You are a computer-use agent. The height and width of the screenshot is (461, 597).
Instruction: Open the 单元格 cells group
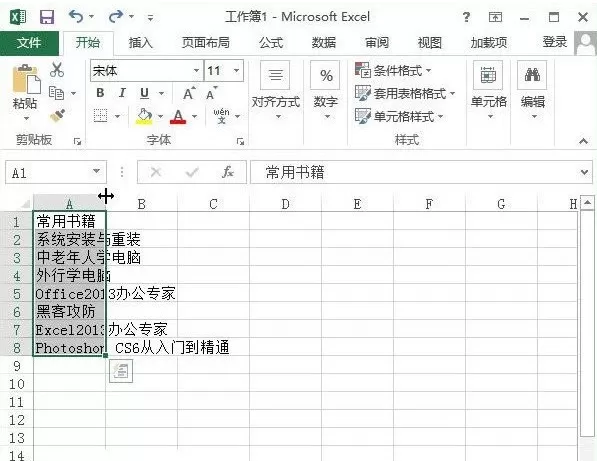pyautogui.click(x=488, y=91)
